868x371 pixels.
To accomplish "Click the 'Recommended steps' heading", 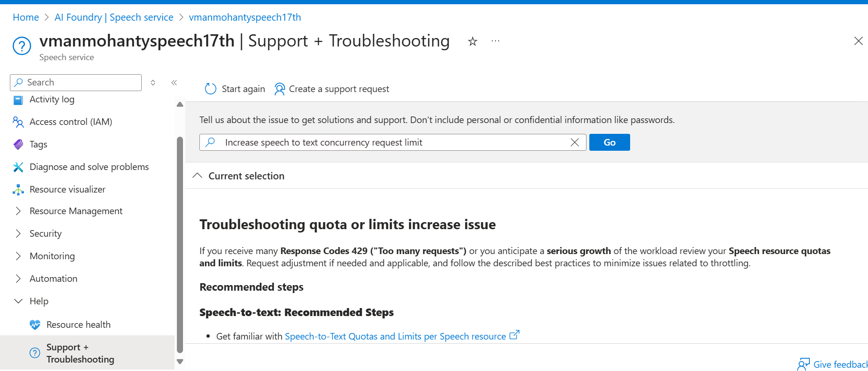I will pyautogui.click(x=251, y=287).
